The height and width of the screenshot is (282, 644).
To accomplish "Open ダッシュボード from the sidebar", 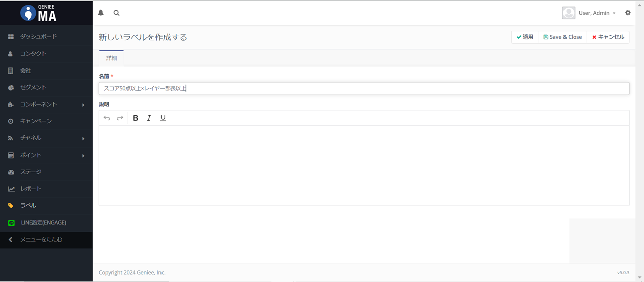I will coord(38,37).
